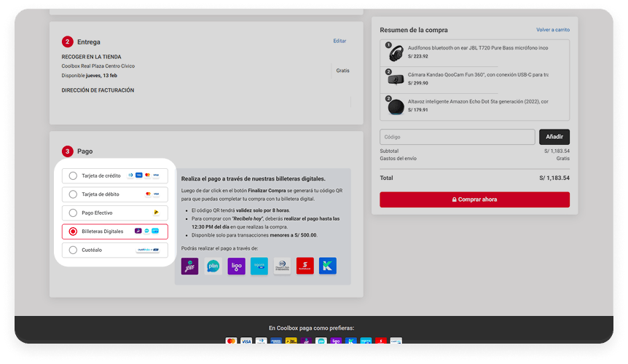Click the S/ 223.92 price
The width and height of the screenshot is (628, 364).
(x=417, y=56)
